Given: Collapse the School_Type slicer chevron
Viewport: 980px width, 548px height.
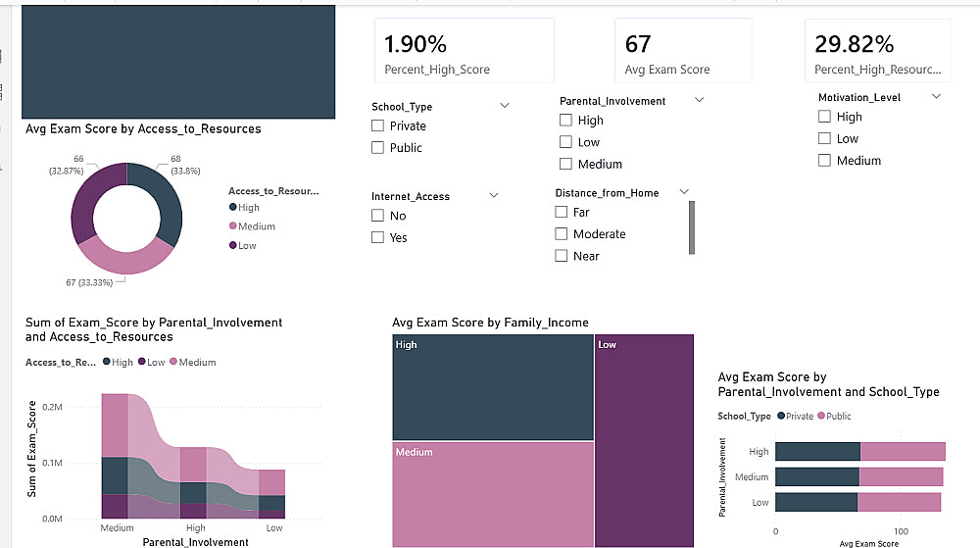Looking at the screenshot, I should click(x=505, y=105).
